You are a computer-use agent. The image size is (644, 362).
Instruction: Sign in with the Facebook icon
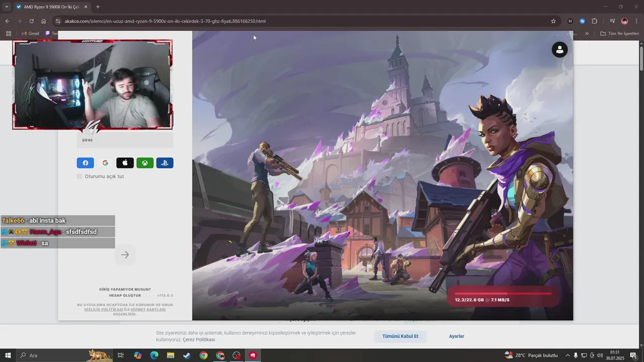(x=85, y=163)
